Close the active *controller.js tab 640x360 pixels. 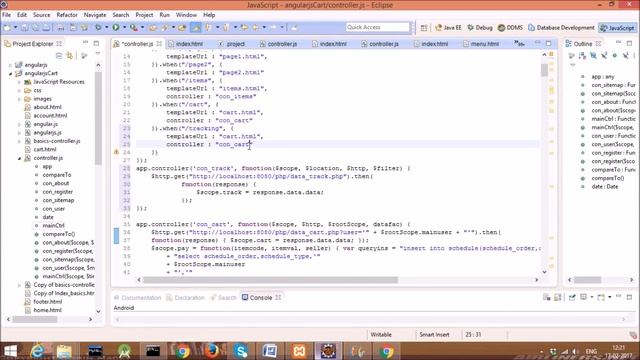(159, 44)
